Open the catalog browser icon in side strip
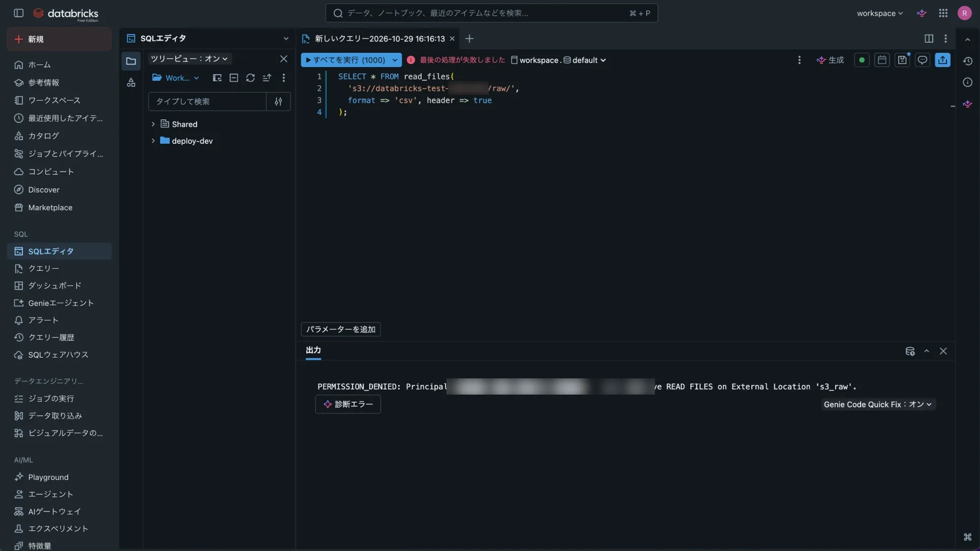Viewport: 980px width, 551px height. tap(131, 82)
